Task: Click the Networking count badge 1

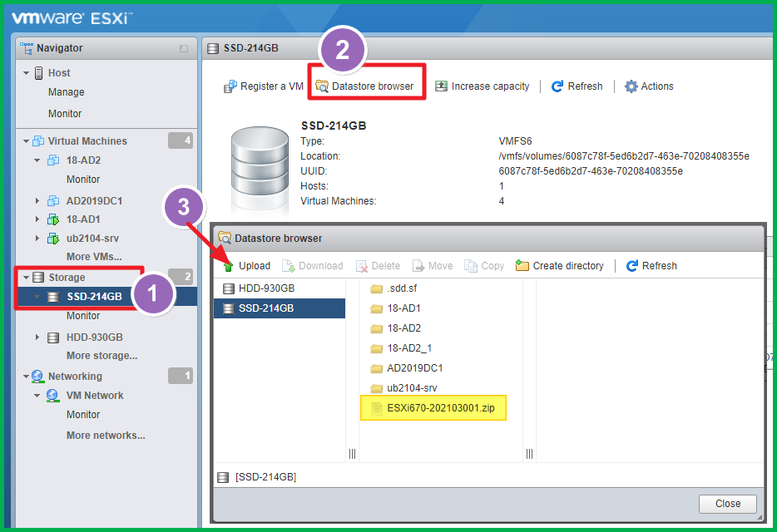Action: point(181,376)
